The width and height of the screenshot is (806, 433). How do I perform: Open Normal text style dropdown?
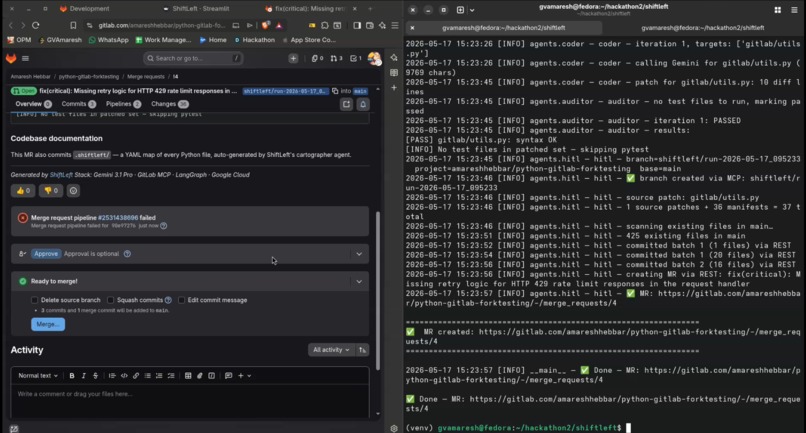pos(38,376)
